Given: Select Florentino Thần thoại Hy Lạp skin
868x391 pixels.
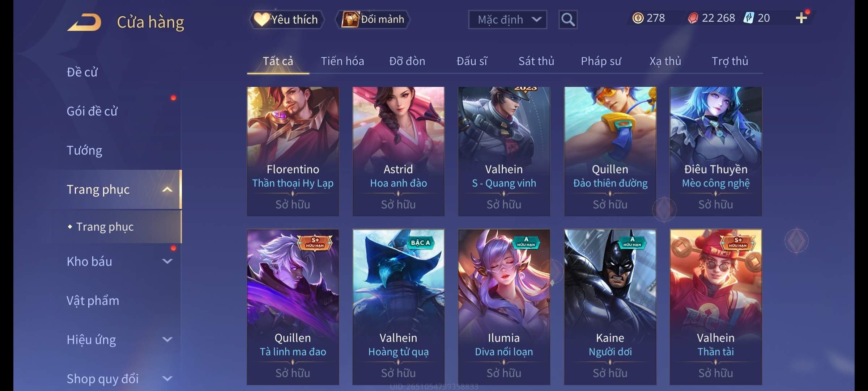Looking at the screenshot, I should tap(293, 151).
